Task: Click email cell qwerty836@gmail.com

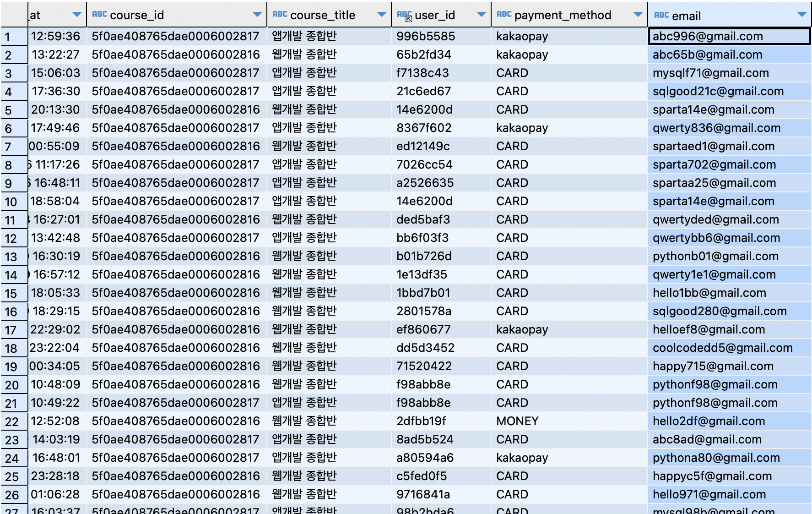Action: coord(730,128)
